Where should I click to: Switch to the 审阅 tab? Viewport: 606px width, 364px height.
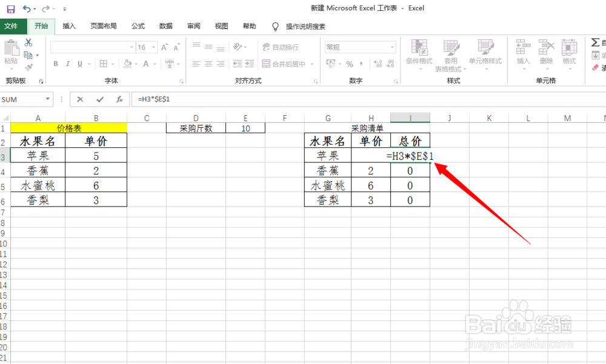194,26
